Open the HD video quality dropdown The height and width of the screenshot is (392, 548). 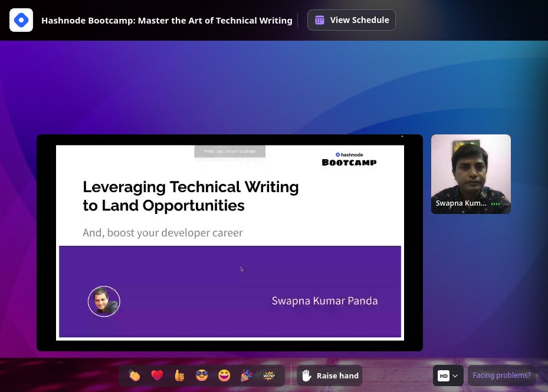click(x=448, y=375)
